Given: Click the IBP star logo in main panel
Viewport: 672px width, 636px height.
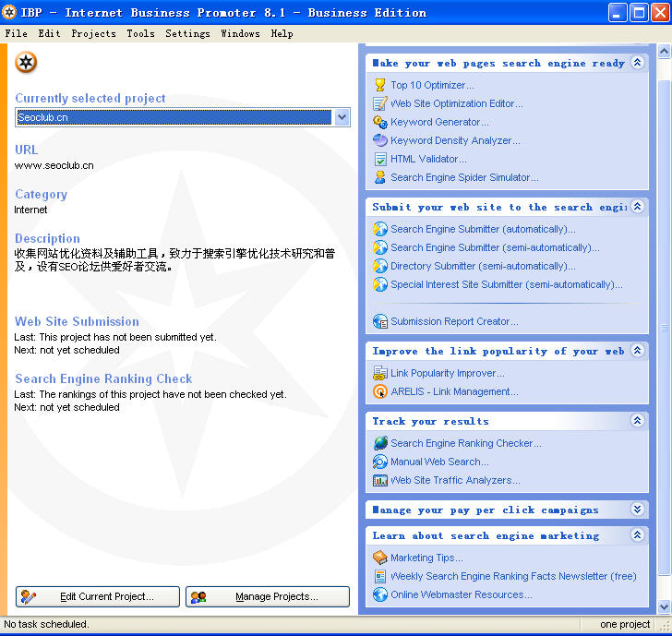Looking at the screenshot, I should pos(26,63).
